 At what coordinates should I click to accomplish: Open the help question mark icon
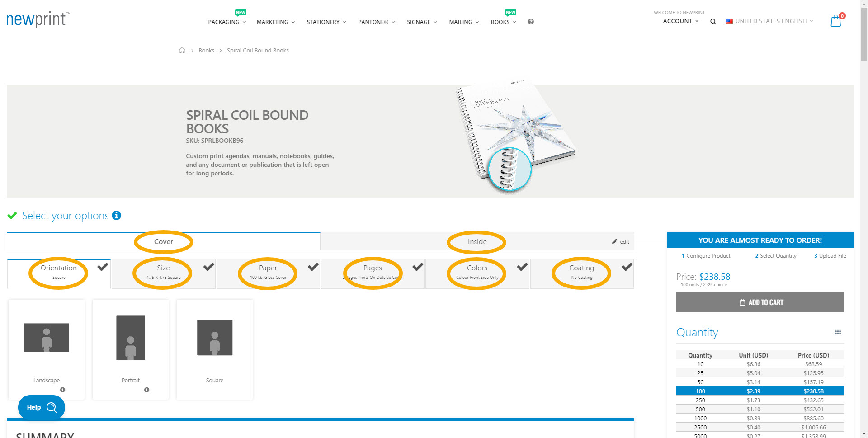pos(531,22)
